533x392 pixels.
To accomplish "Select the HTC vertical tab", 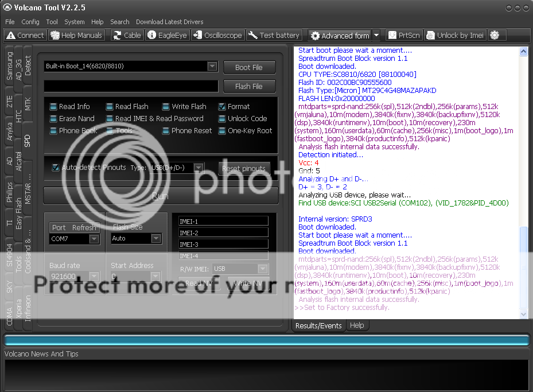I will 18,117.
